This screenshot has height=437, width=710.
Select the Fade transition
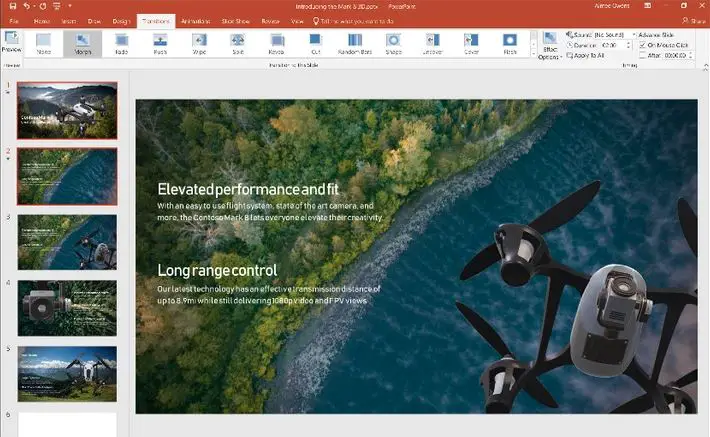click(121, 44)
